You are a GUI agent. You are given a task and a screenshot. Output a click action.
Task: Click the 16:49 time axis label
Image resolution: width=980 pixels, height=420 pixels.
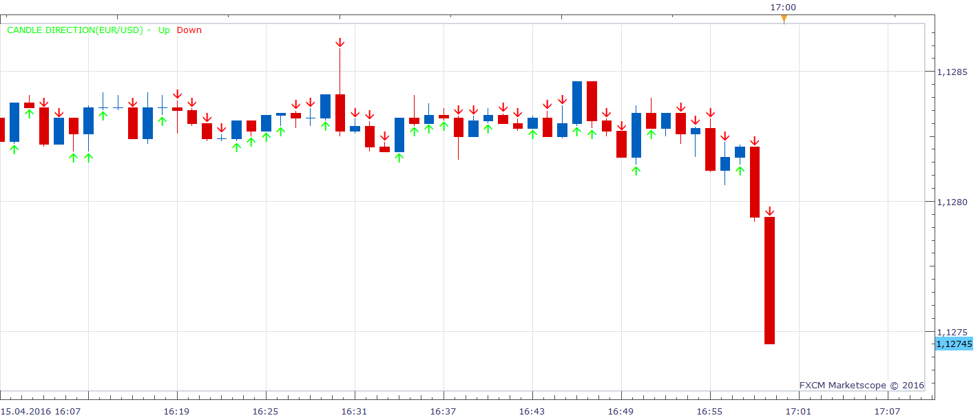(621, 411)
